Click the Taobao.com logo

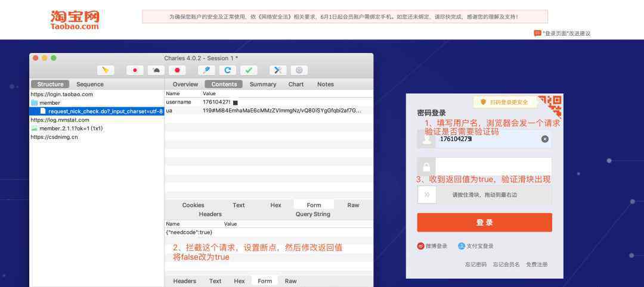coord(75,20)
